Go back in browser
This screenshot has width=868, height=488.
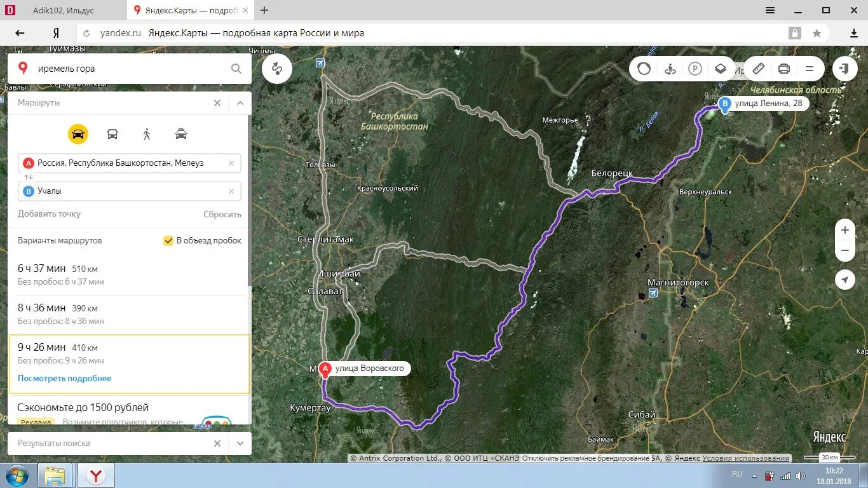[20, 33]
